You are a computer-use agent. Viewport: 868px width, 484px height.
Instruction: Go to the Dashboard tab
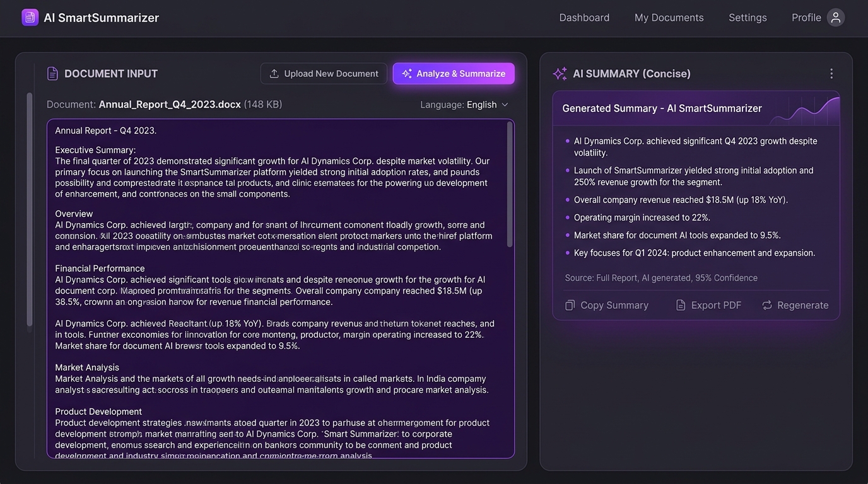[x=584, y=18]
